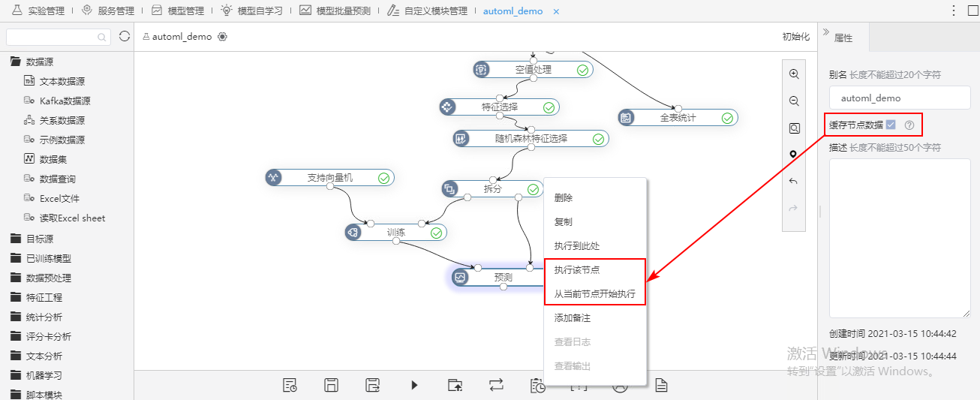Select the 空值处理 node
This screenshot has height=400, width=980.
[534, 70]
